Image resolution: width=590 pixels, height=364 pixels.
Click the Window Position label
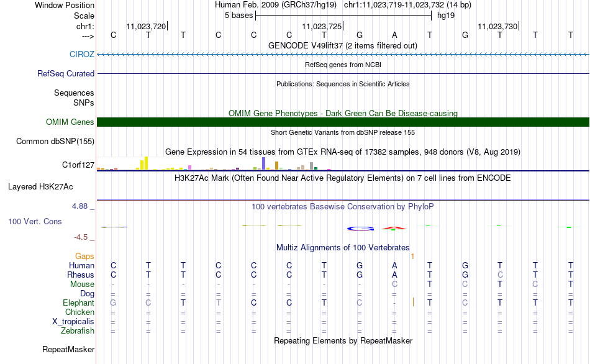pyautogui.click(x=65, y=5)
